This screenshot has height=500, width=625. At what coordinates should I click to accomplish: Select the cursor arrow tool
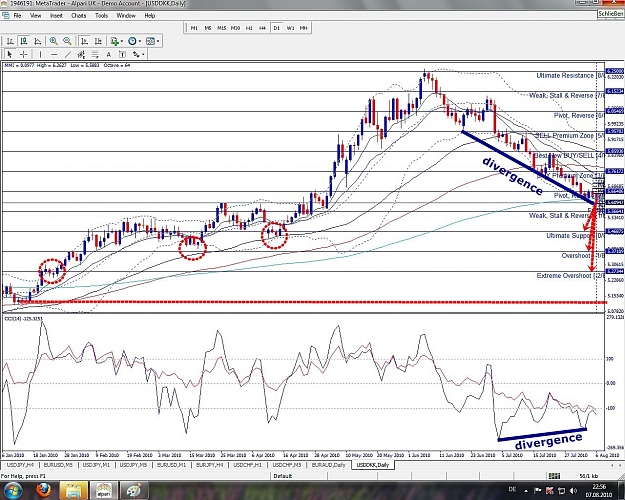(x=10, y=54)
